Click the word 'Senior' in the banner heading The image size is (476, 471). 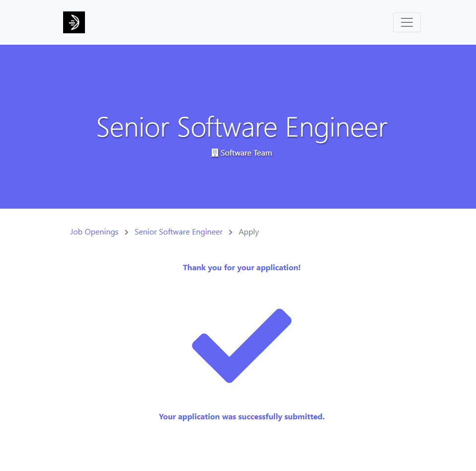click(x=134, y=127)
